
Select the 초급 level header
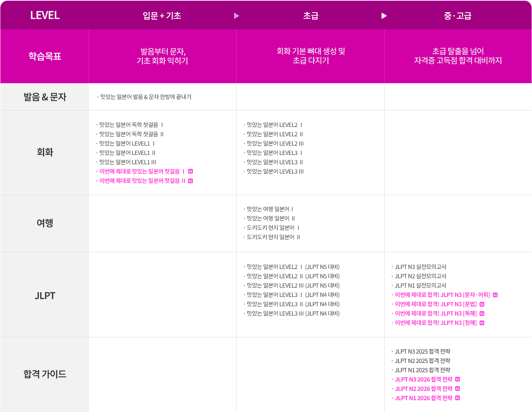click(x=311, y=16)
